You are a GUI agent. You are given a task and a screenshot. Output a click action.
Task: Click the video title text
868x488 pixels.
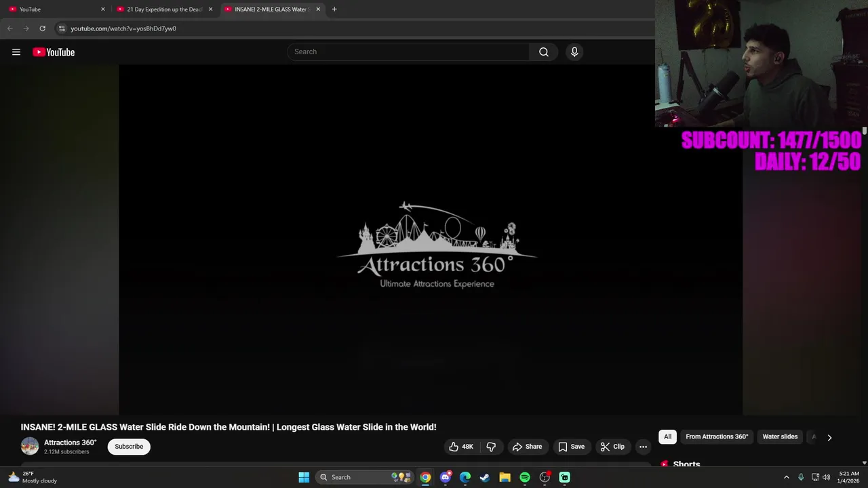coord(229,427)
